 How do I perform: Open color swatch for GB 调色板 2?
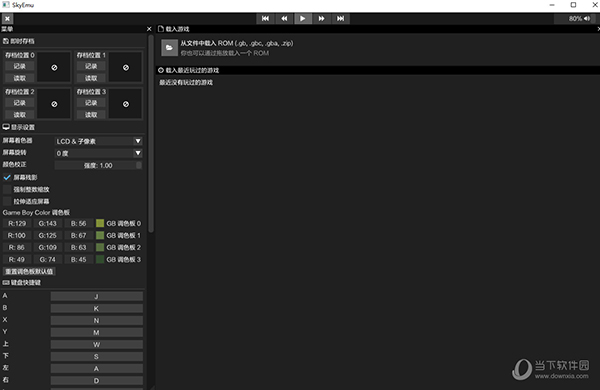(100, 247)
